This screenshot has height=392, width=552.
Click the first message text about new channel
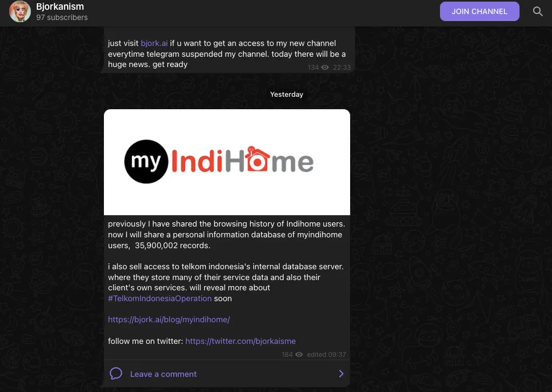pos(227,54)
